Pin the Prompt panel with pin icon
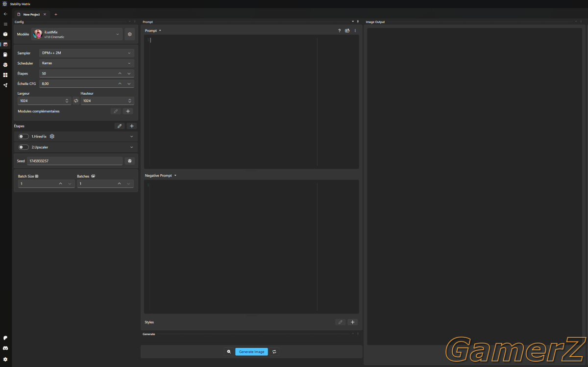Screen dimensions: 588x367 pyautogui.click(x=358, y=22)
